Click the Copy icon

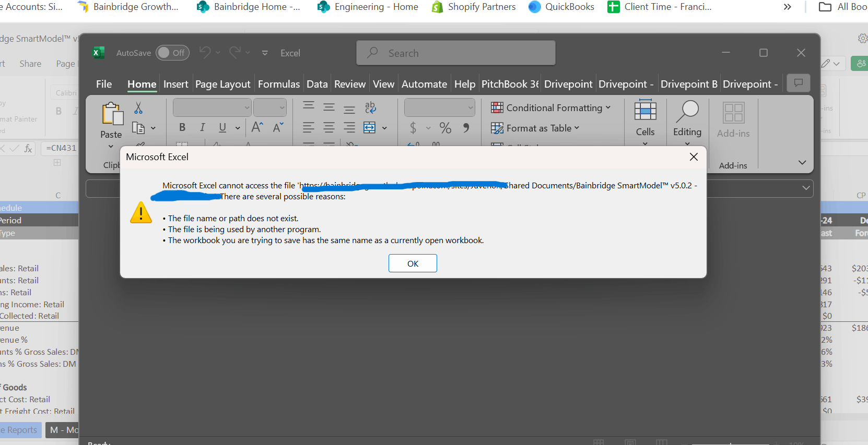(x=138, y=128)
